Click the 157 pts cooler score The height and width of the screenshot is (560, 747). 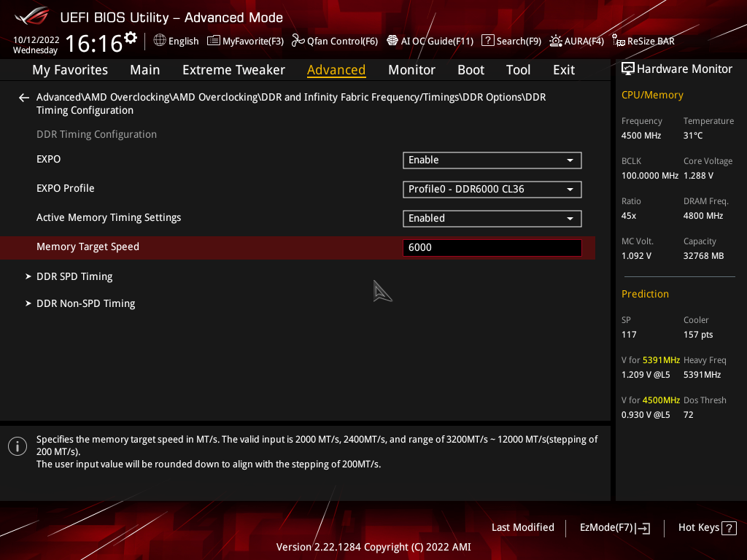pyautogui.click(x=698, y=335)
